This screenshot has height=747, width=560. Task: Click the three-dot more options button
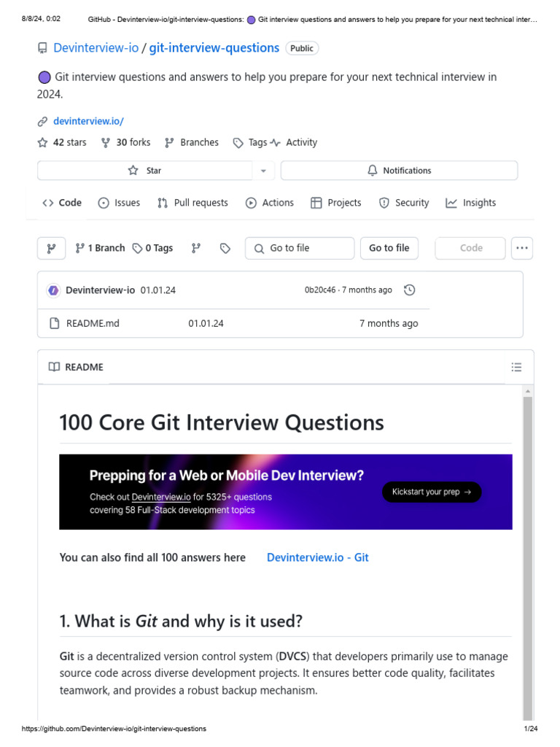pyautogui.click(x=522, y=248)
